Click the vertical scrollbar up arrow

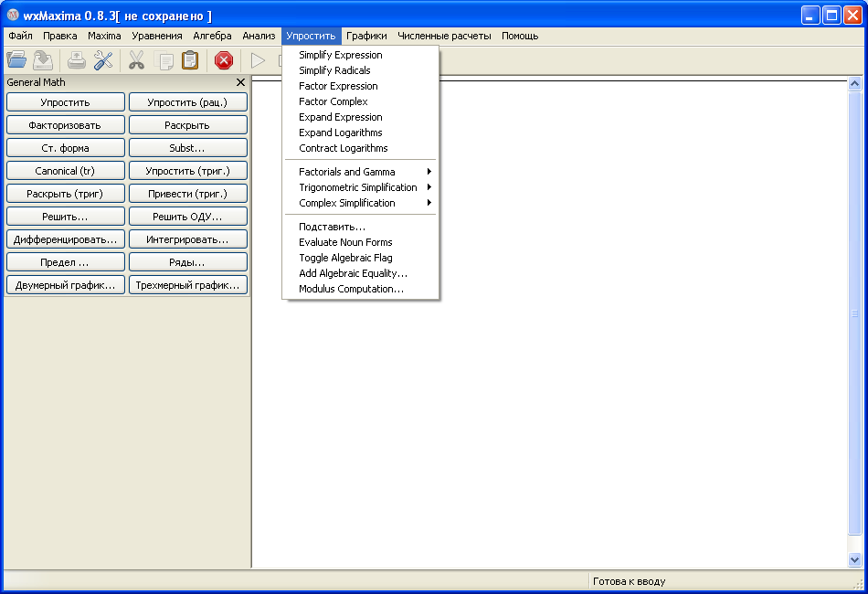click(854, 83)
